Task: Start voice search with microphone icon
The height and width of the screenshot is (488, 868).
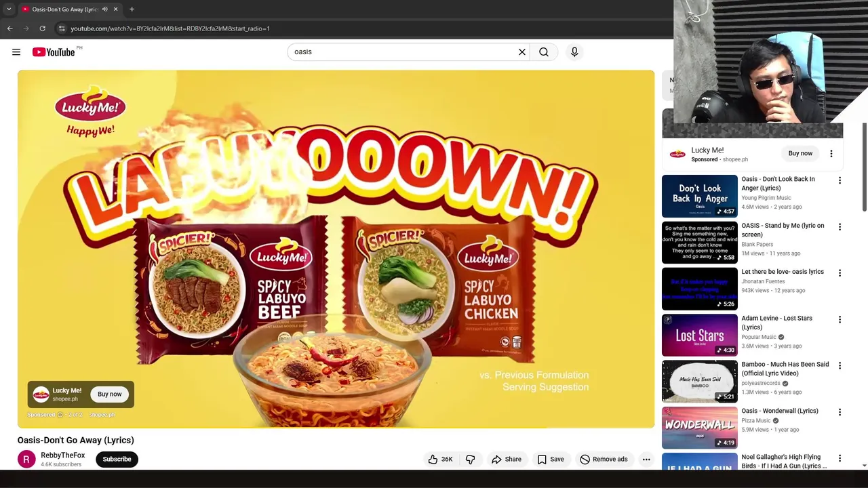Action: [574, 52]
